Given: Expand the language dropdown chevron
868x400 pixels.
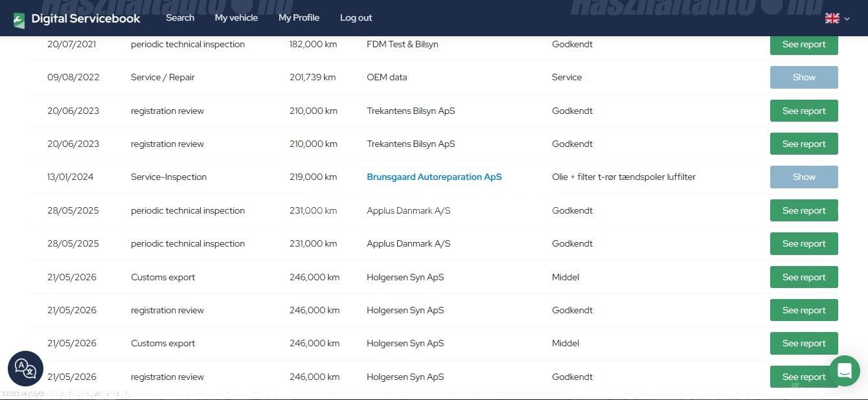Looking at the screenshot, I should (x=847, y=19).
